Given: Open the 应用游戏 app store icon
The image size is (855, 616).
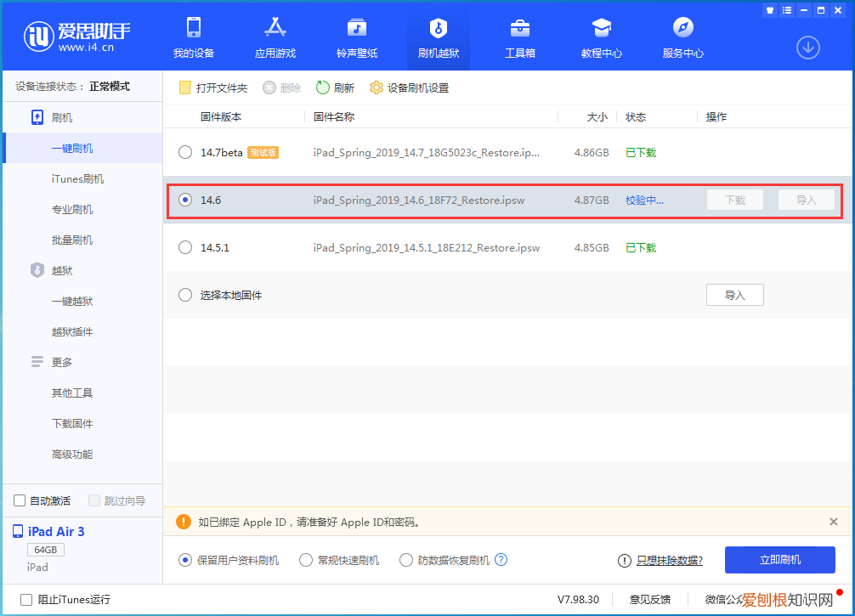Looking at the screenshot, I should [275, 28].
